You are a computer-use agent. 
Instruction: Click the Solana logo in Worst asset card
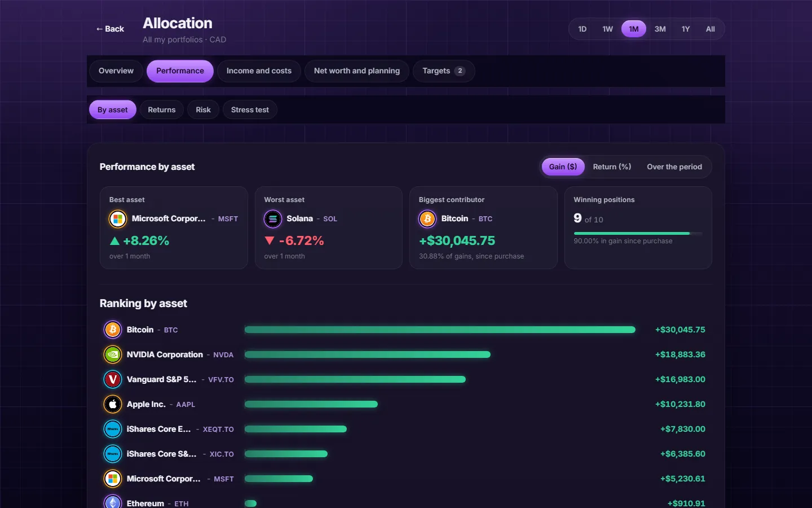[x=273, y=218]
